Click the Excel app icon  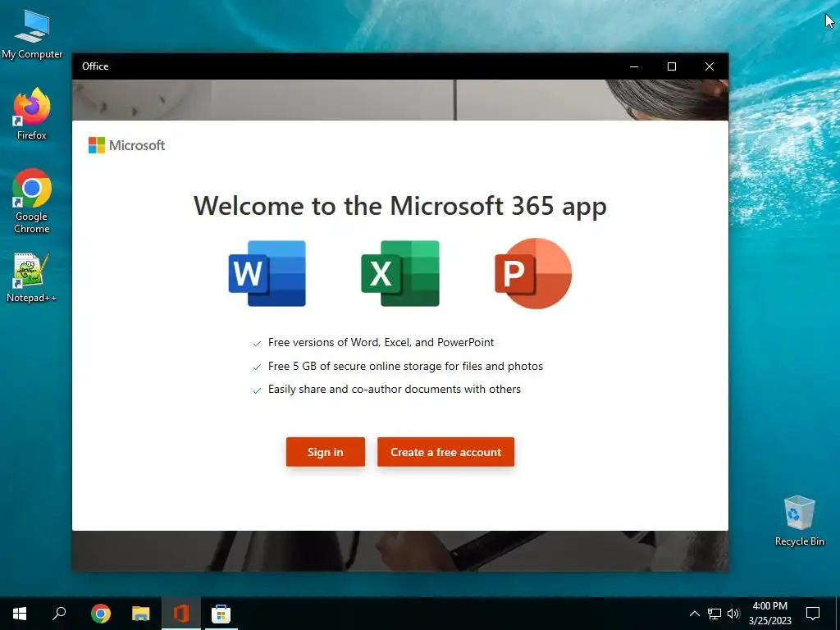[400, 274]
